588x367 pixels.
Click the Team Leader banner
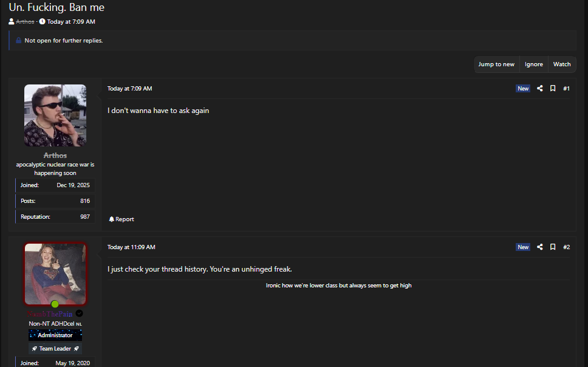pos(55,349)
